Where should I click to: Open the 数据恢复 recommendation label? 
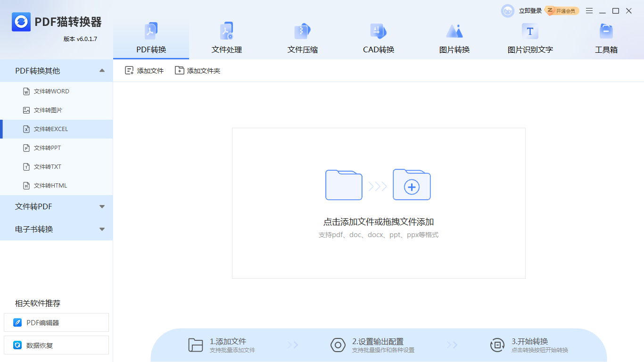[40, 345]
